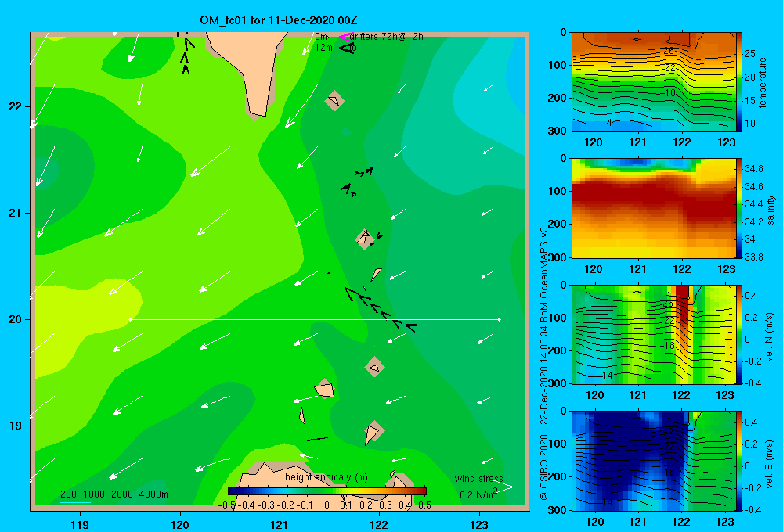Click longitude label 119 on main map
This screenshot has height=532, width=783.
pos(81,524)
